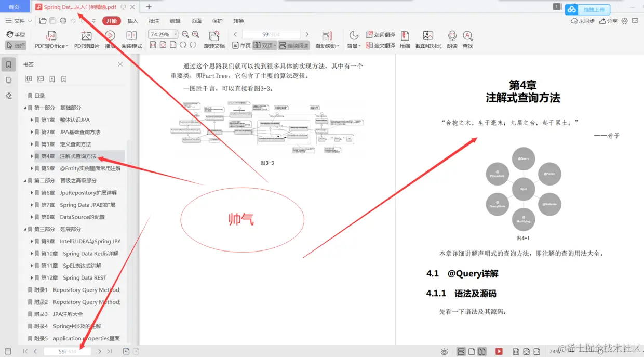Open the 保护 ribbon tab
This screenshot has height=357, width=644.
coord(218,21)
